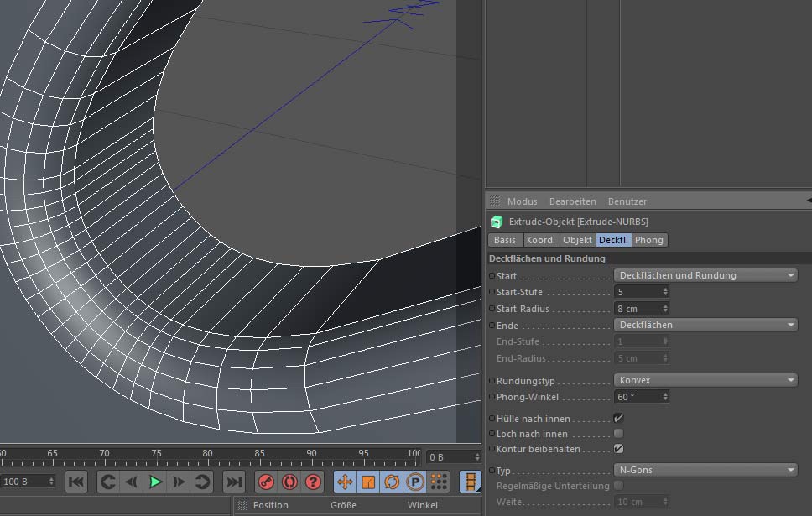Toggle the Parameter keying P icon
Viewport: 812px width, 516px height.
click(415, 482)
